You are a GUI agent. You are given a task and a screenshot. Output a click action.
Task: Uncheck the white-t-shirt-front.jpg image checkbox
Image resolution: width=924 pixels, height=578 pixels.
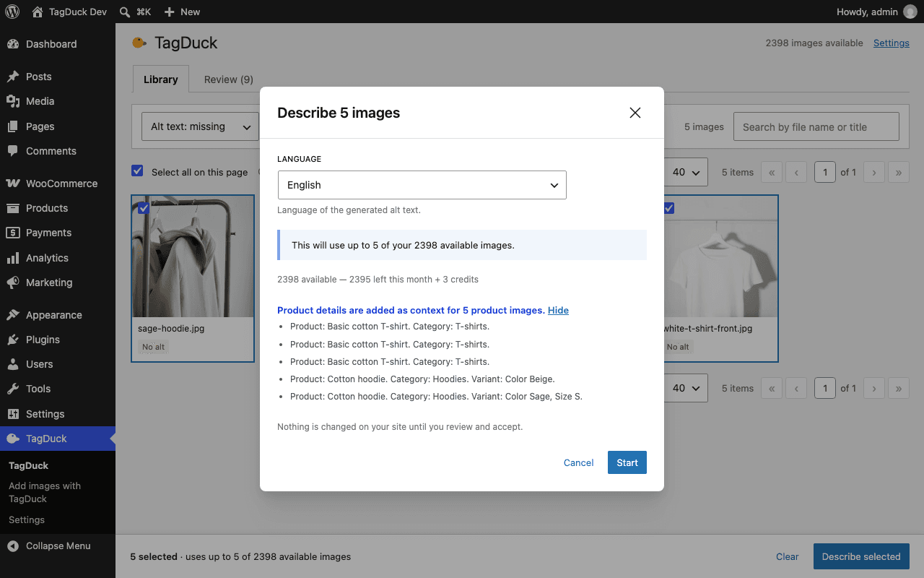point(668,208)
